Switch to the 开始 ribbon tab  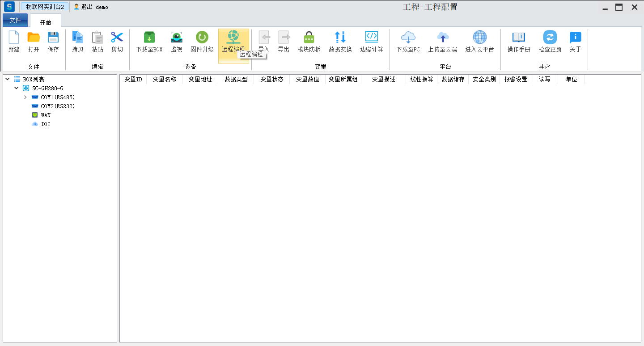tap(46, 22)
